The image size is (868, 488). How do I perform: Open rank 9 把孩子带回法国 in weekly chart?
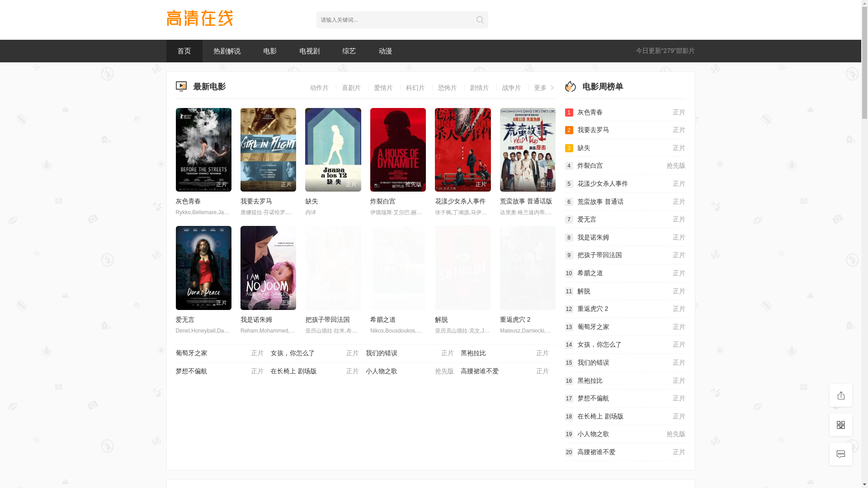point(625,255)
